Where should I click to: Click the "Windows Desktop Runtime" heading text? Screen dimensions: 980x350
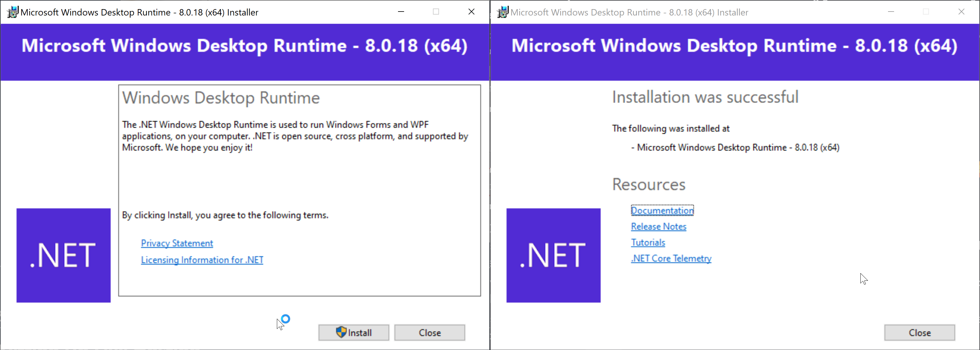click(221, 98)
